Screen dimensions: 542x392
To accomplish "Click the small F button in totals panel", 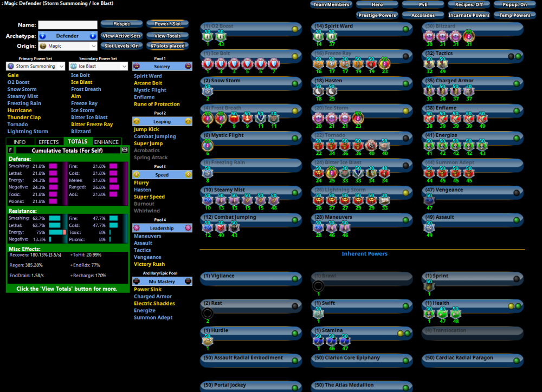I will (10, 150).
